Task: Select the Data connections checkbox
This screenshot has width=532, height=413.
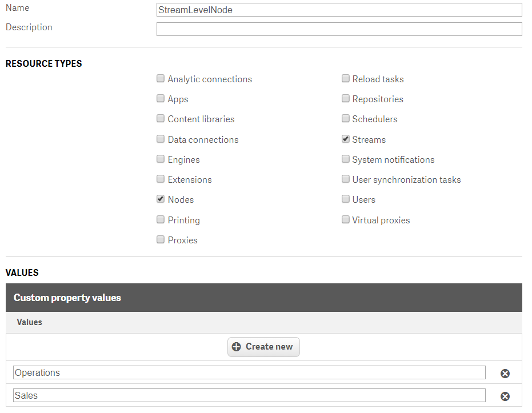Action: (161, 139)
